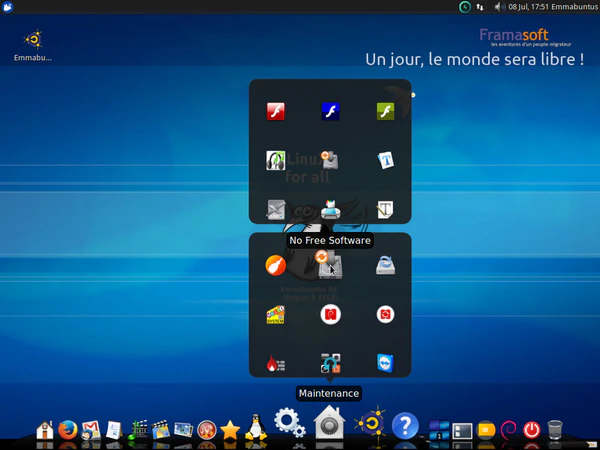Open the trash can in the dock
The image size is (600, 450).
coord(555,430)
